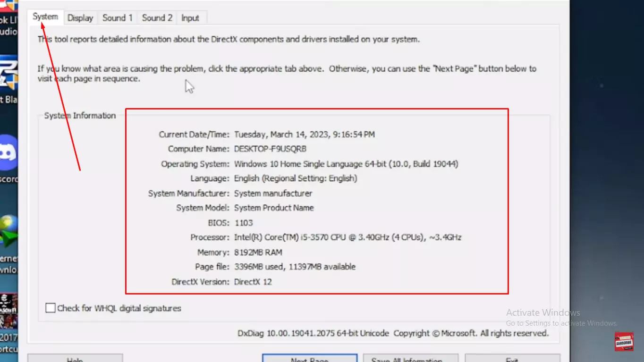
Task: Click the Intel Core i5-3570 processor value
Action: point(347,237)
